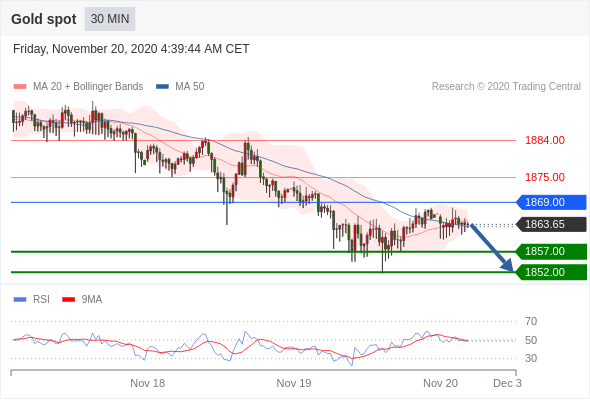Screen dimensions: 590x400
Task: Click the 1875.00 resistance level label
Action: click(x=545, y=177)
